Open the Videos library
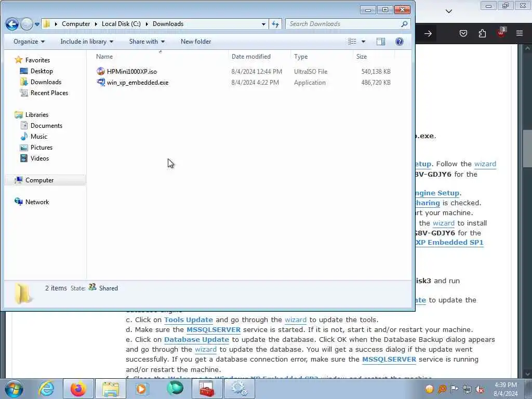Image resolution: width=532 pixels, height=399 pixels. [x=39, y=158]
